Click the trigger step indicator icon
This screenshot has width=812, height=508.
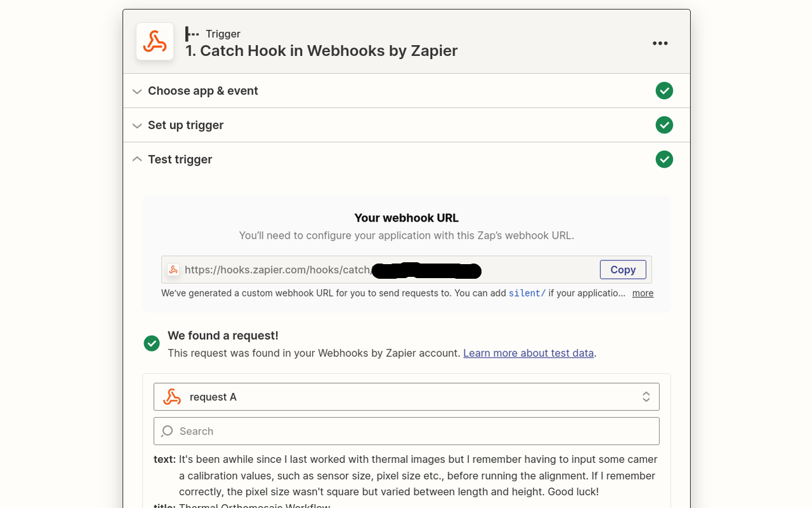pos(192,34)
